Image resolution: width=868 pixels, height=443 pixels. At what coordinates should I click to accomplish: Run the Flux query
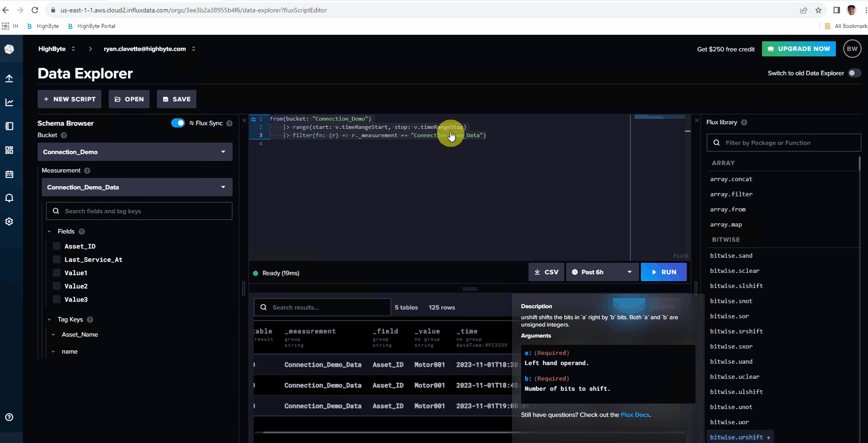click(x=664, y=272)
